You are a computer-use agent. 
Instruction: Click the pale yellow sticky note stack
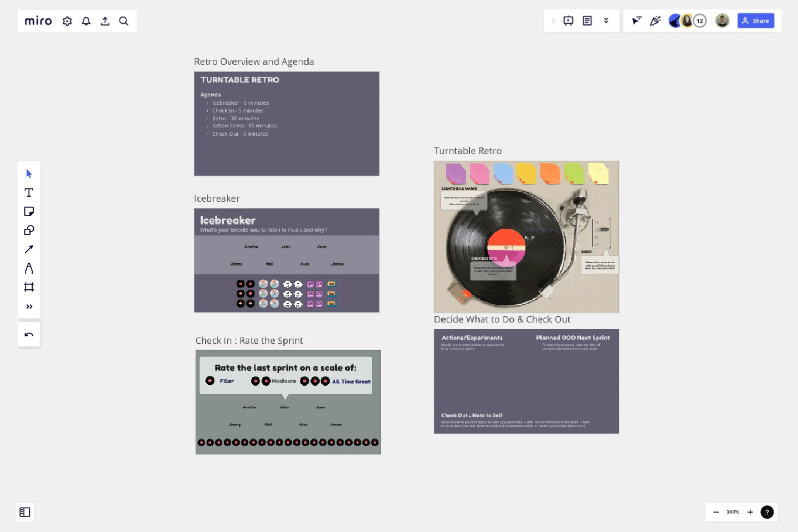[x=598, y=173]
